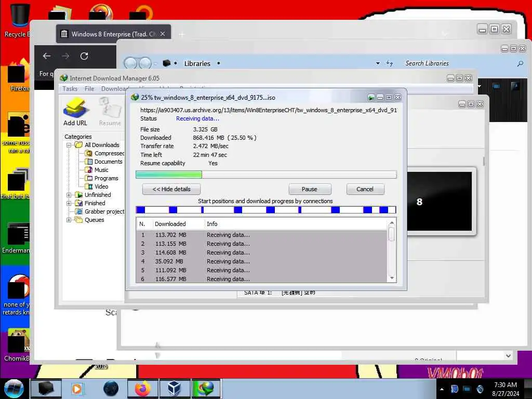Open Internet Download Manager taskbar icon
The width and height of the screenshot is (532, 399).
coord(206,389)
